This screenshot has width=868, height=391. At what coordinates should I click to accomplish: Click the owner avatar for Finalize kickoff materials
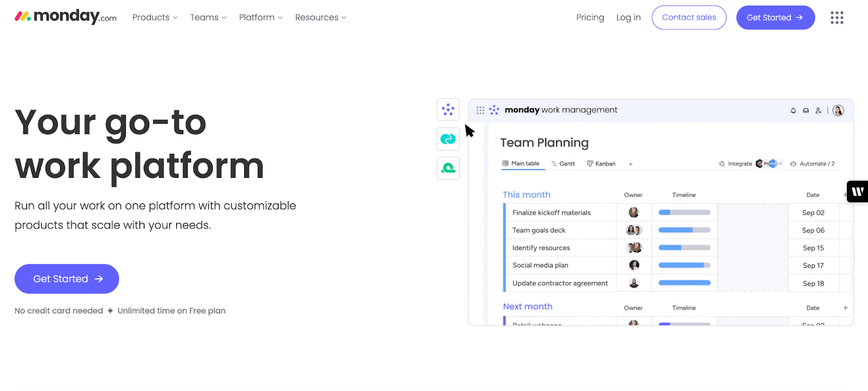pyautogui.click(x=634, y=213)
